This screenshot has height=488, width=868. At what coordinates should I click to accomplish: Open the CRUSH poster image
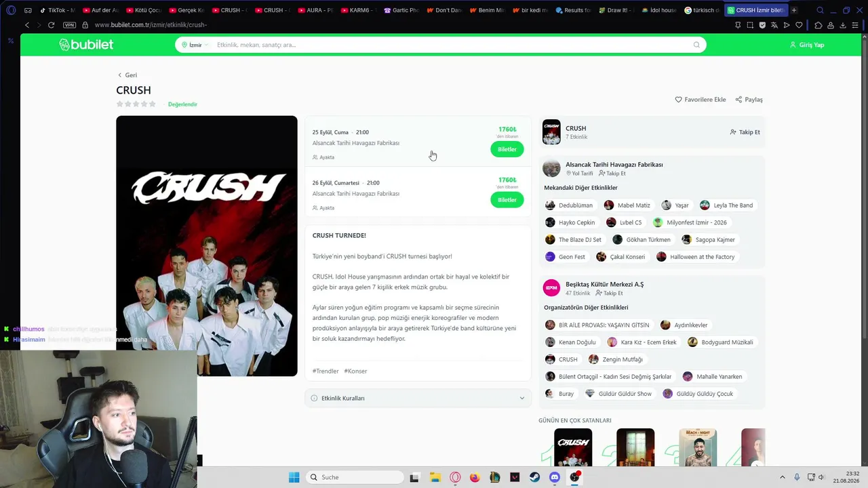point(207,246)
